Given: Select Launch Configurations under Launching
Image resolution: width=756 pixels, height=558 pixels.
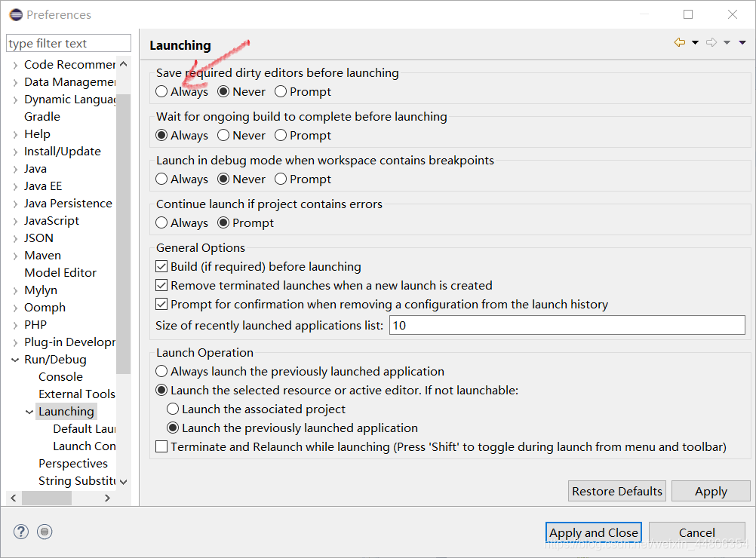Looking at the screenshot, I should pyautogui.click(x=85, y=446).
